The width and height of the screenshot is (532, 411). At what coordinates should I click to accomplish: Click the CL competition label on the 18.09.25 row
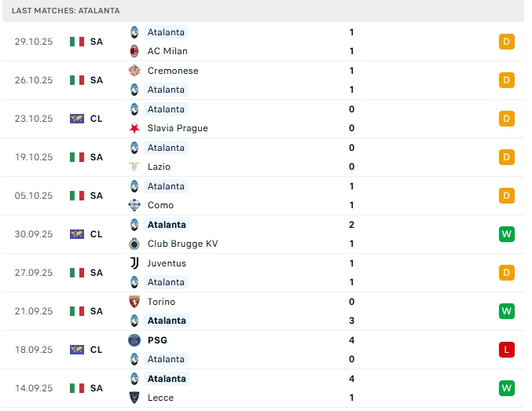97,350
